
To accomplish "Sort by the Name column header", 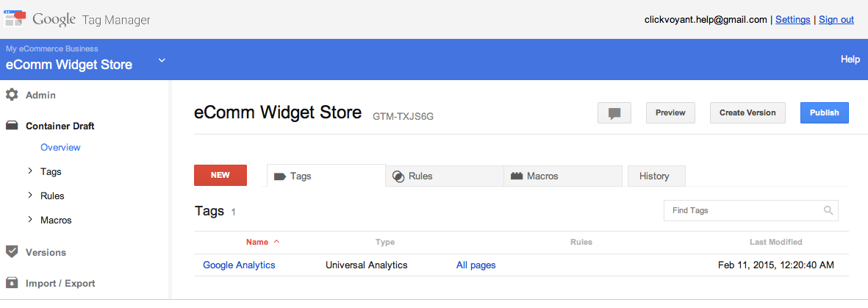I will pos(257,242).
